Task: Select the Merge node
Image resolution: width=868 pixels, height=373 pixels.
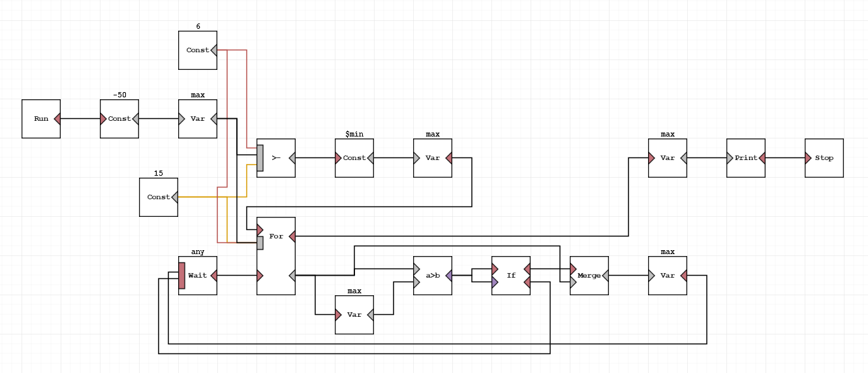Action: [589, 276]
